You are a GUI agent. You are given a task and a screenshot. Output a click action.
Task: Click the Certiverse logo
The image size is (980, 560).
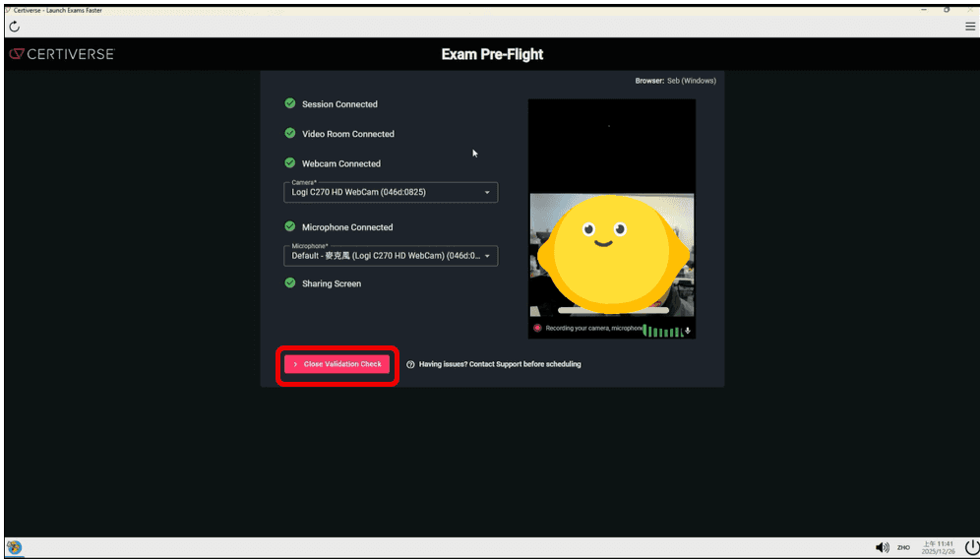(x=62, y=54)
